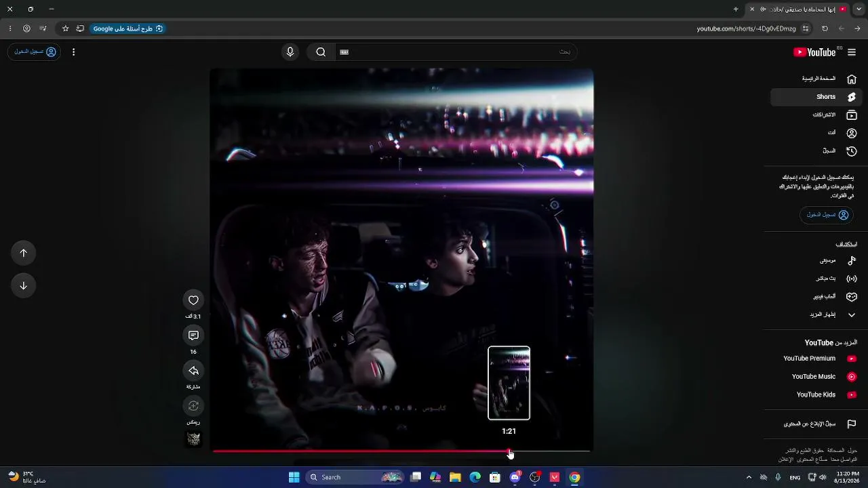
Task: Go to YouTube home via the logo
Action: (x=814, y=52)
